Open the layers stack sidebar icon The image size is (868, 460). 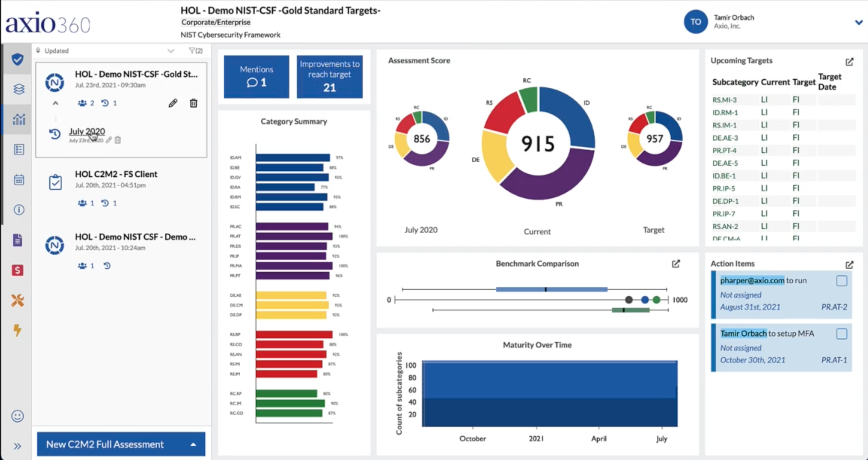[x=19, y=89]
